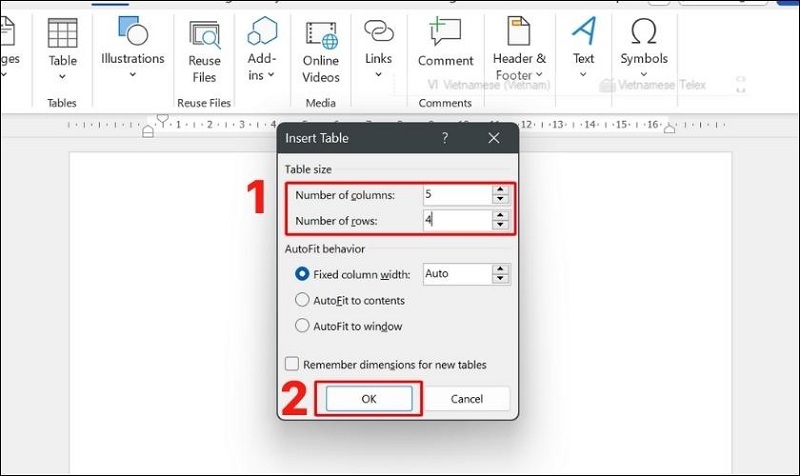This screenshot has height=476, width=800.
Task: Increase Number of columns with up arrow
Action: coord(500,191)
